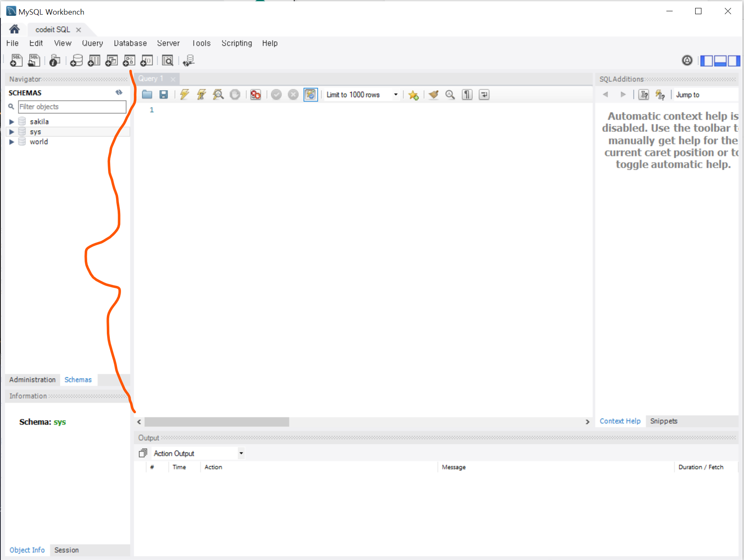Open the Home screen icon

click(x=14, y=29)
